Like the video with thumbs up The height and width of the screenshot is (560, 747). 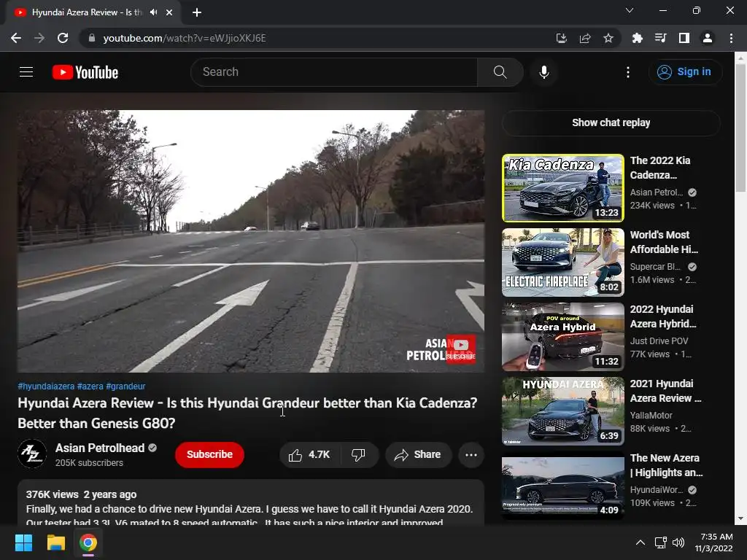(x=309, y=455)
